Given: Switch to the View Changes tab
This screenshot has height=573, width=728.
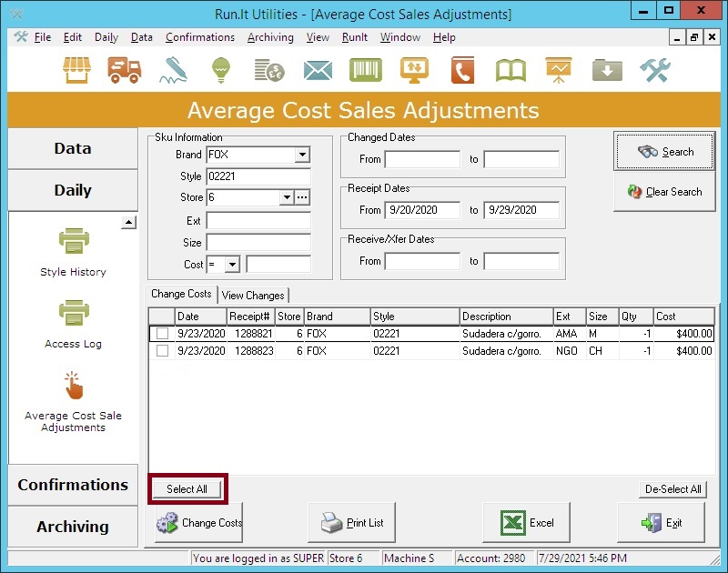Looking at the screenshot, I should [x=253, y=295].
